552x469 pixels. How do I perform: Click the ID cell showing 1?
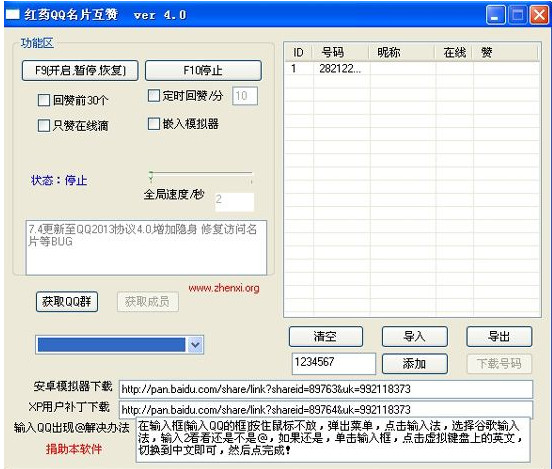pos(294,69)
